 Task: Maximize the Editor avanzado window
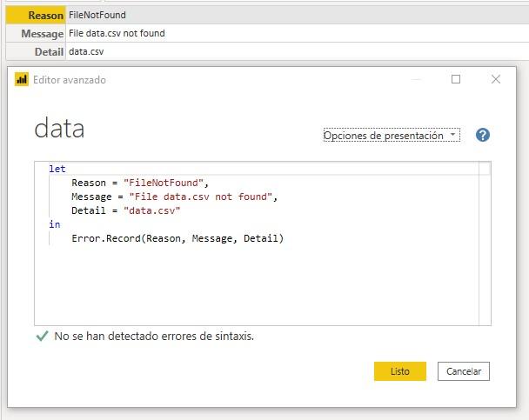click(456, 79)
